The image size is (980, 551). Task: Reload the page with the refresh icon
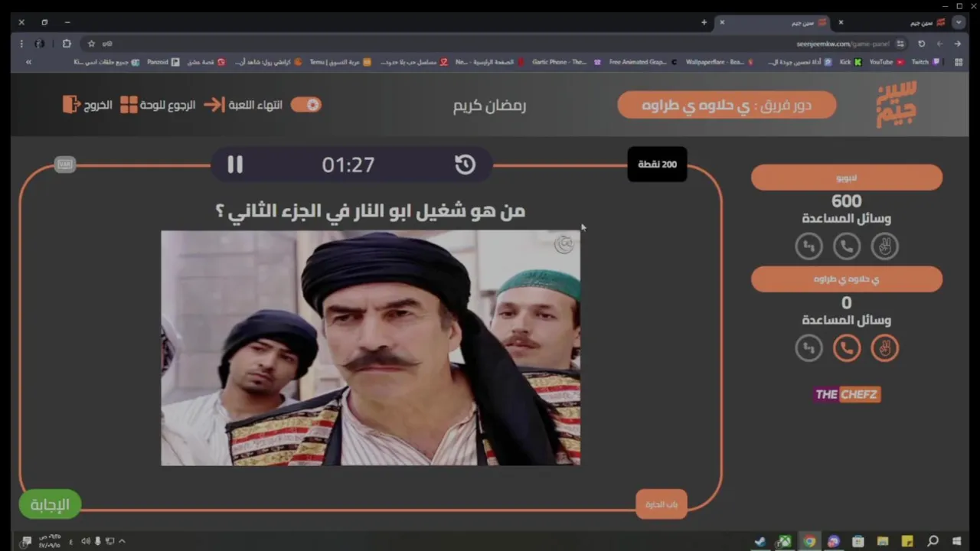tap(922, 44)
